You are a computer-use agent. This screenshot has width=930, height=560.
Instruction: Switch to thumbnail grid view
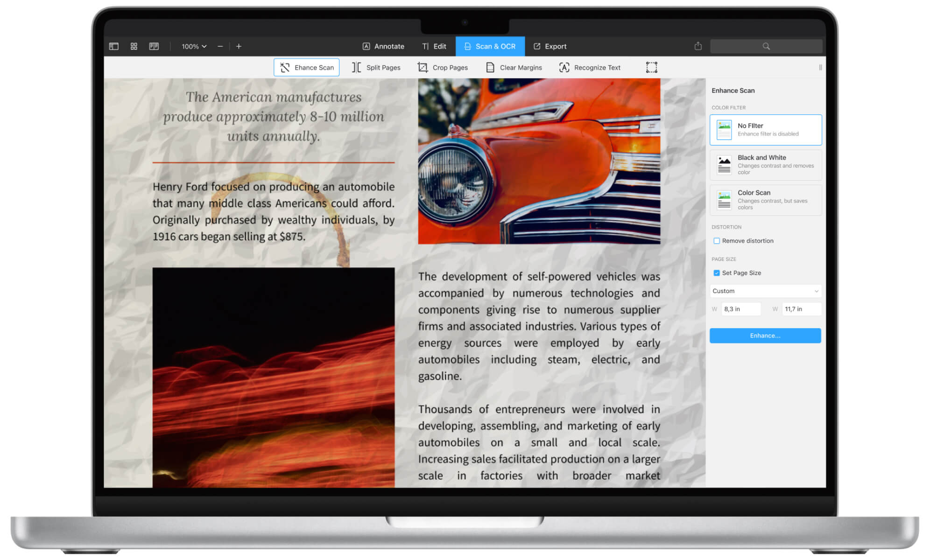click(x=134, y=46)
